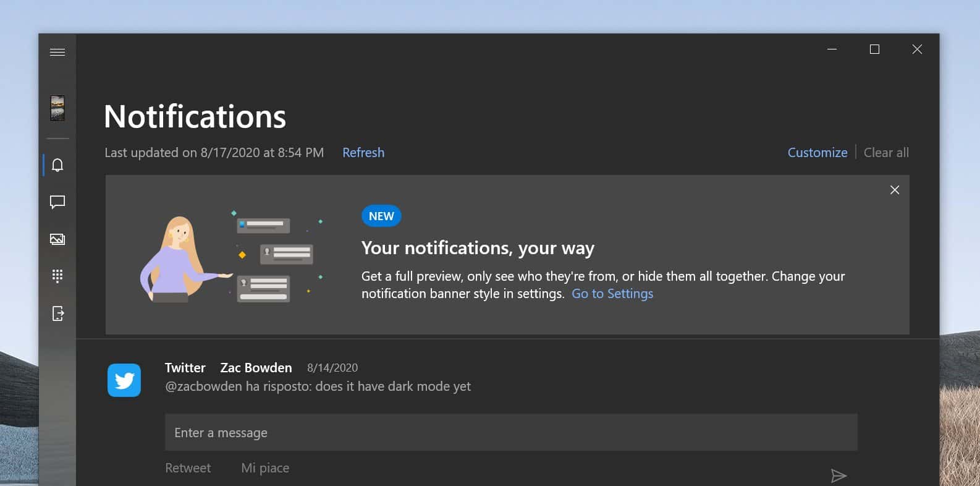Dismiss the new feature banner
The height and width of the screenshot is (486, 980).
click(895, 190)
